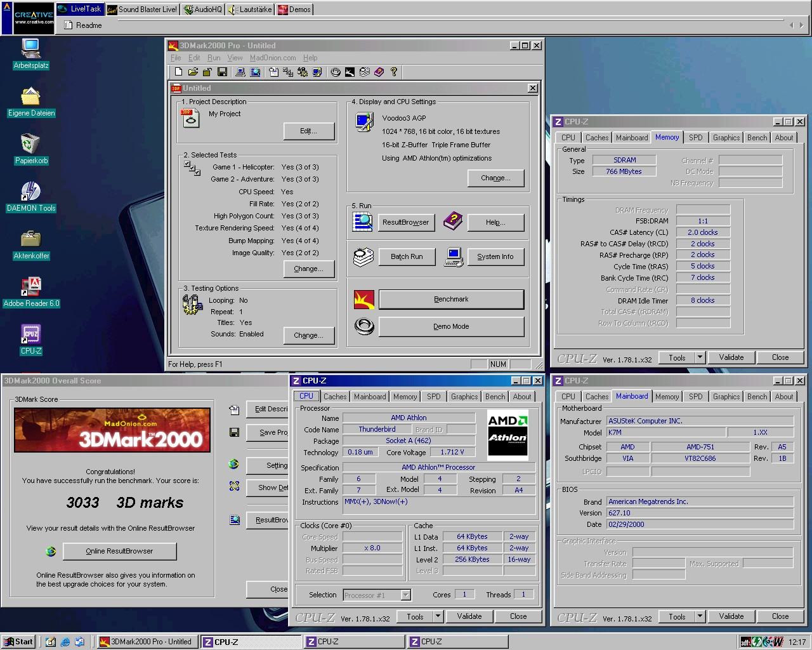Click the Project Description toolbar icon
The width and height of the screenshot is (812, 650).
pos(273,72)
